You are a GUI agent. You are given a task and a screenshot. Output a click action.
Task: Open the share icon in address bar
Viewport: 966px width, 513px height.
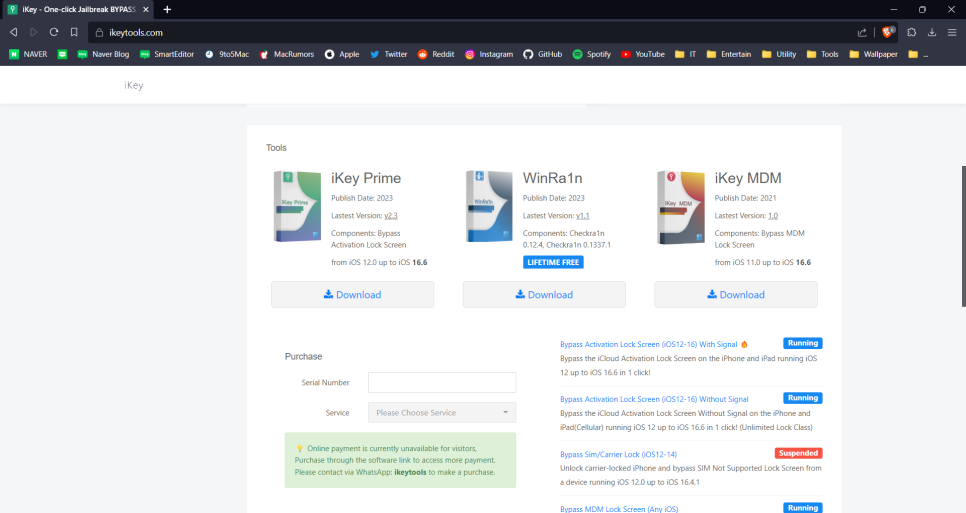pos(862,33)
